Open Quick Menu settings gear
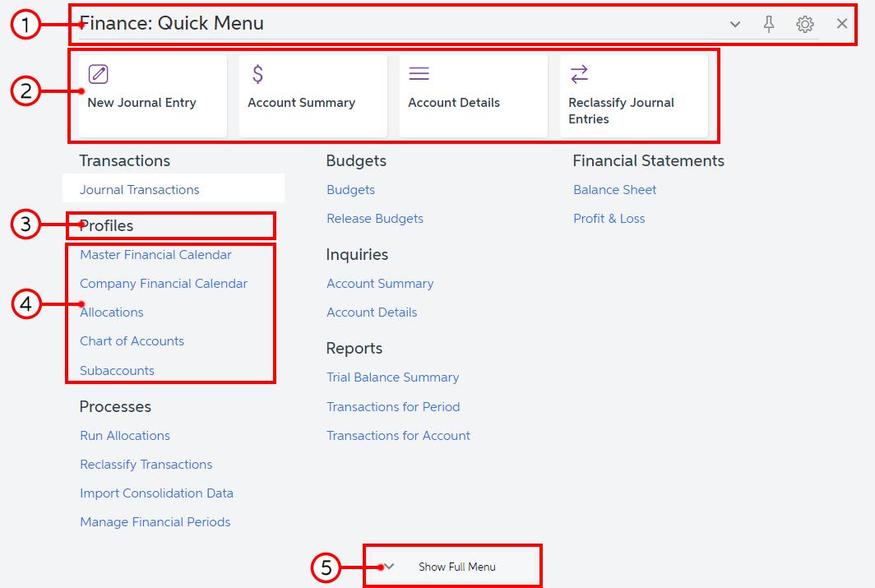The width and height of the screenshot is (875, 588). (805, 24)
